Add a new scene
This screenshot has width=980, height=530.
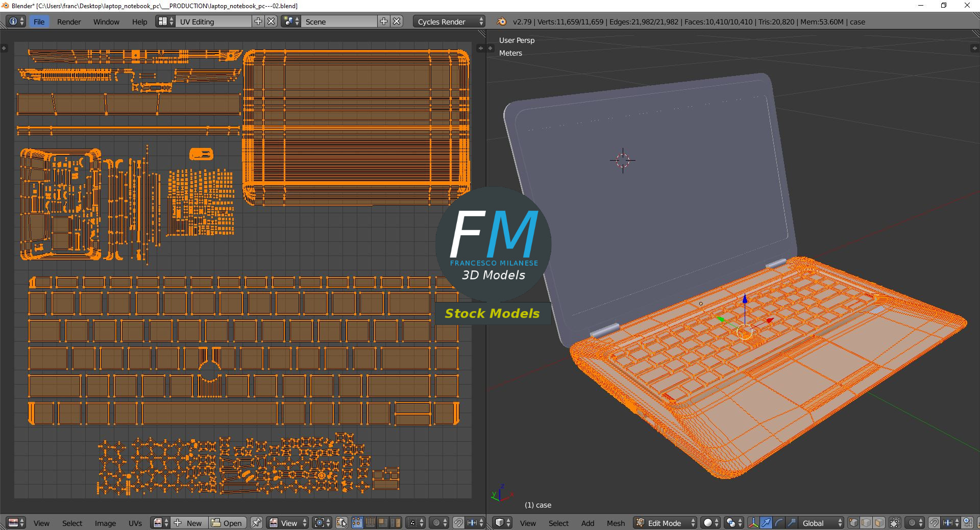tap(384, 21)
